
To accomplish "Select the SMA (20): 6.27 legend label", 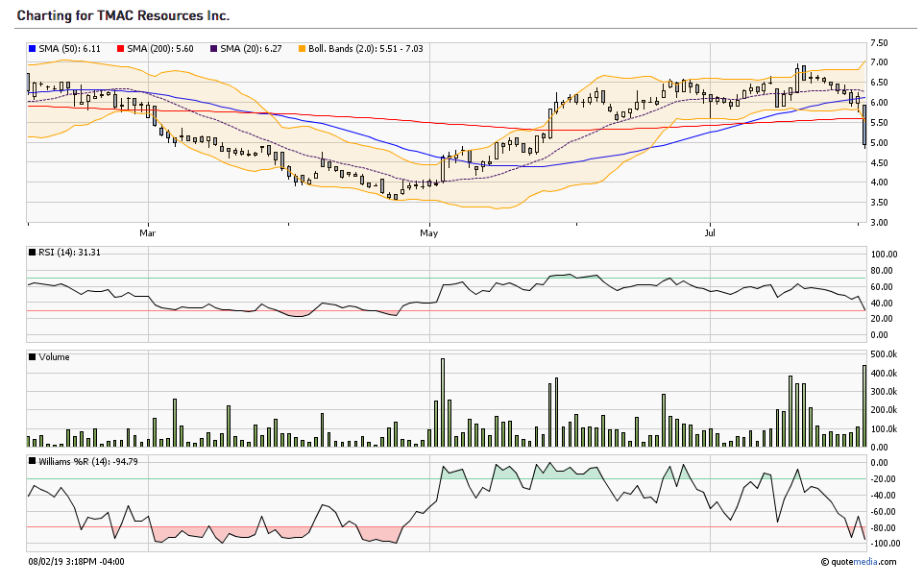I will (x=251, y=49).
